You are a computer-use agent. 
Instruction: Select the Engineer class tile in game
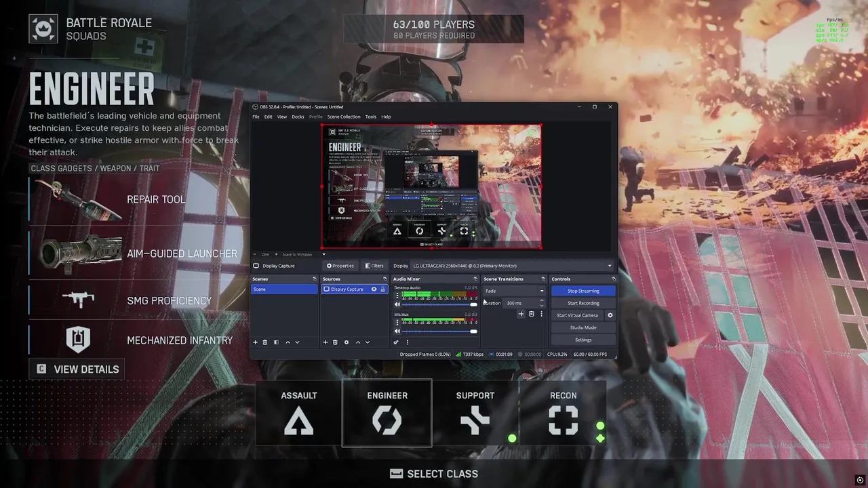(x=387, y=413)
